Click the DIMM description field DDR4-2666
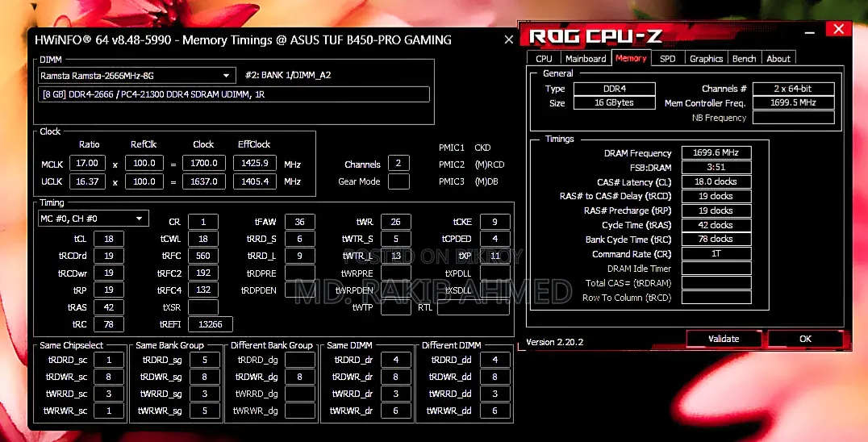 234,94
